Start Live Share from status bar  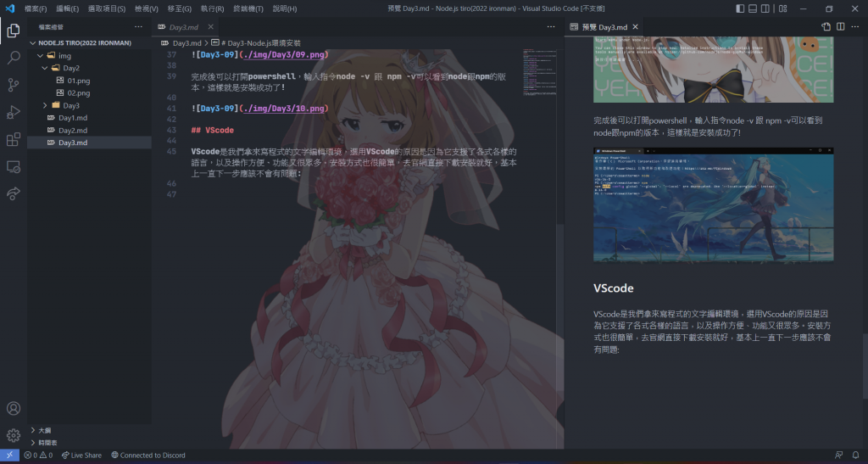[x=81, y=456]
